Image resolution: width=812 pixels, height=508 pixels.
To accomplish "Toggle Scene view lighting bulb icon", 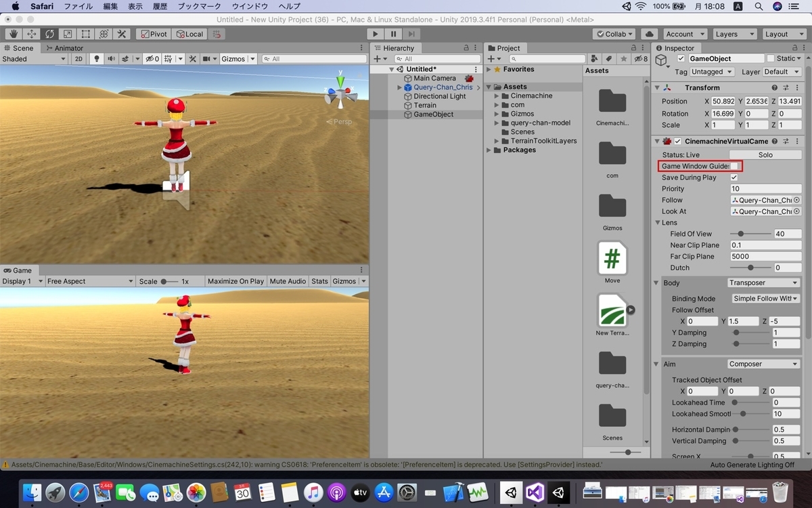I will [x=96, y=59].
